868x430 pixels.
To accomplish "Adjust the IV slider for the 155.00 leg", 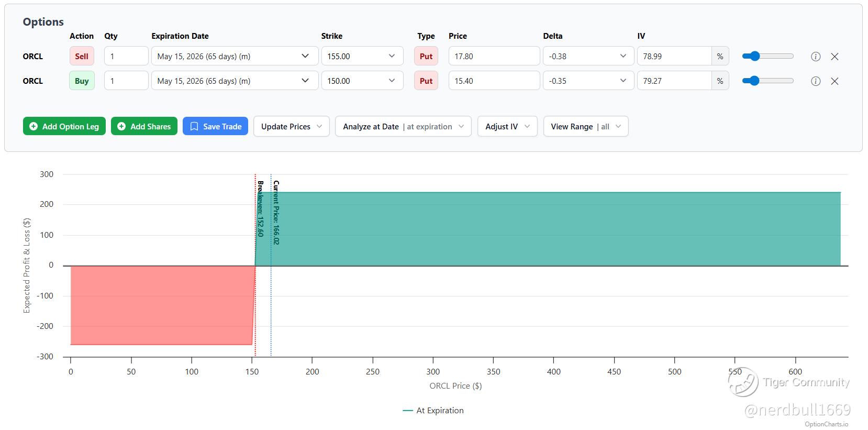I will coord(768,56).
